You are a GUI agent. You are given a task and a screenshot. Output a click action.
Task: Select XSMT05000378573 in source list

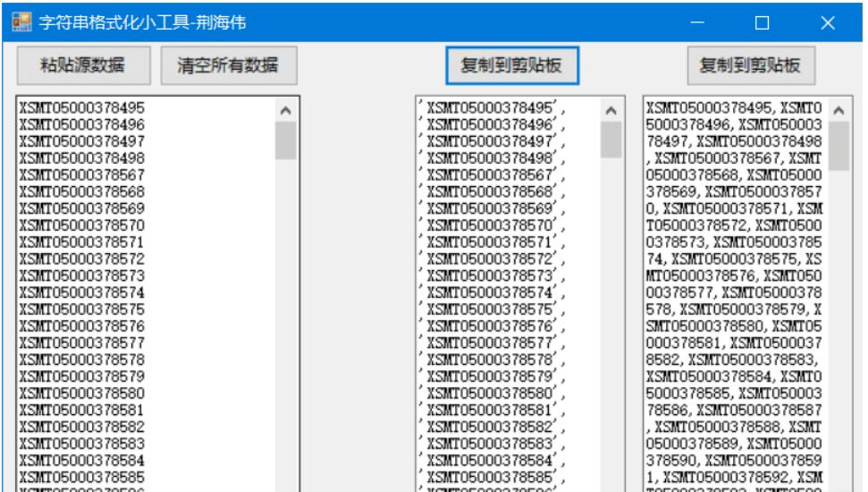click(82, 276)
